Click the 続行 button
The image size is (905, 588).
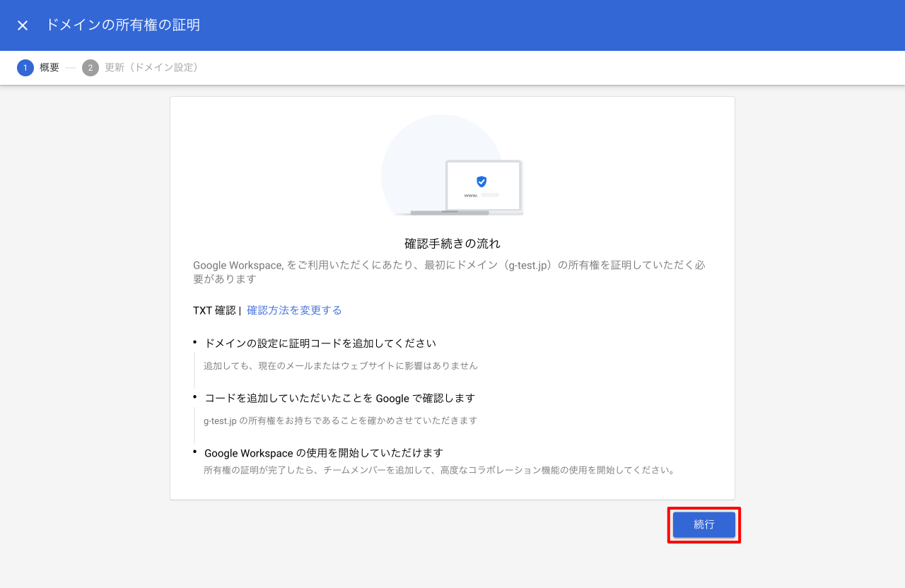point(704,524)
